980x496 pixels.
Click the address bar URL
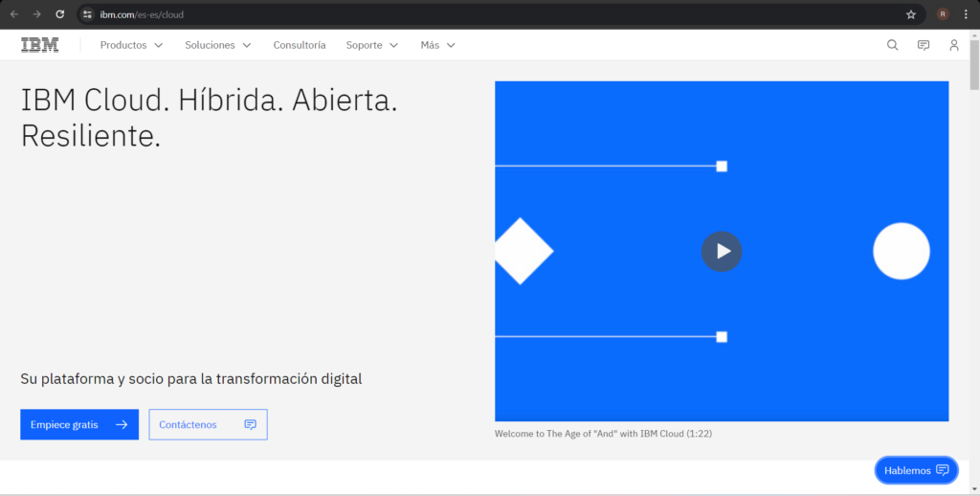coord(142,14)
